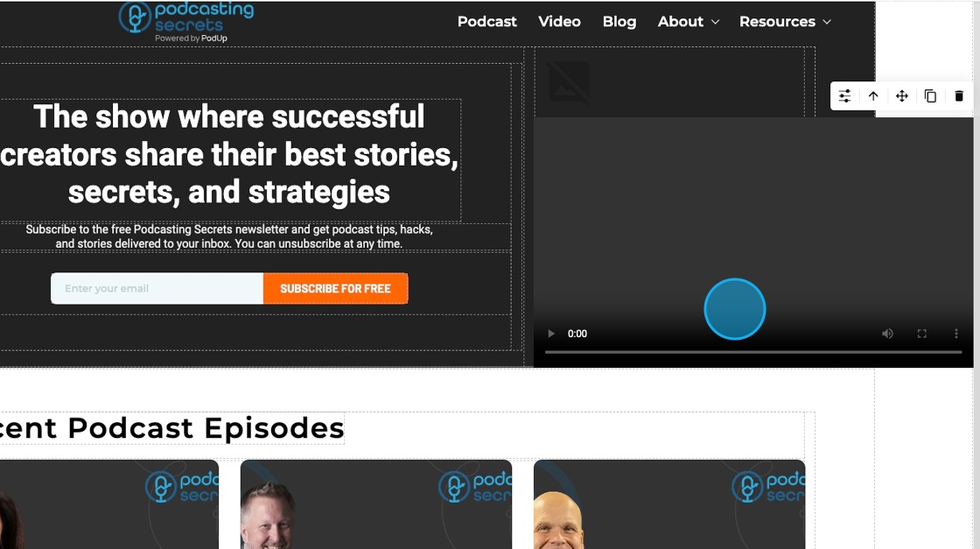Expand the About dropdown menu
This screenshot has height=549, width=980.
[x=688, y=21]
